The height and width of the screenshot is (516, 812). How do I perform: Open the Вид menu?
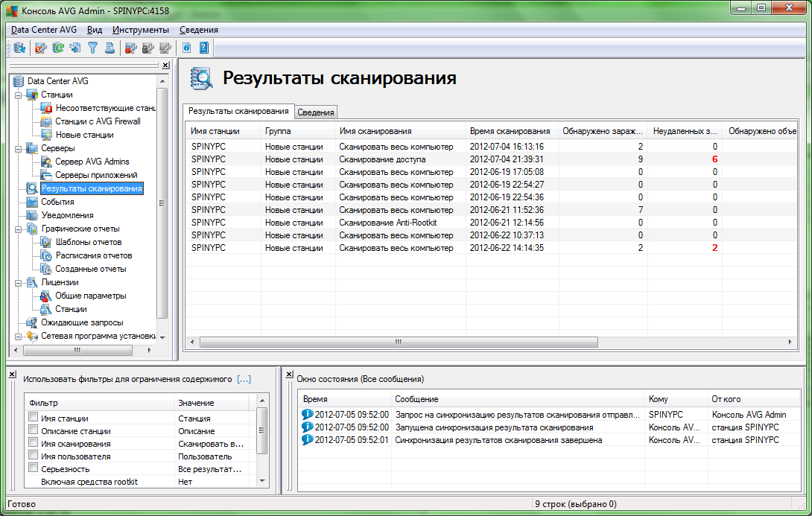pos(95,30)
